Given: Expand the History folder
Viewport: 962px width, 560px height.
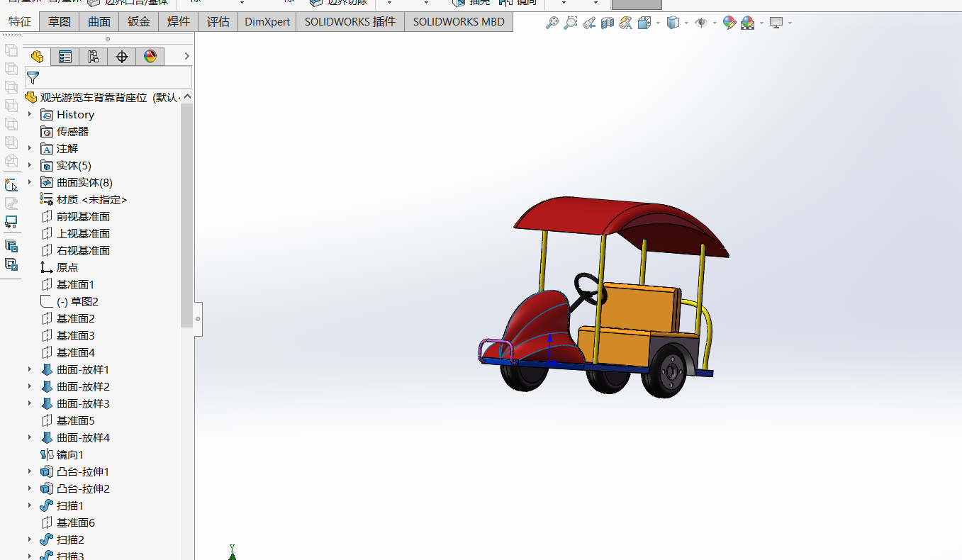Looking at the screenshot, I should [30, 114].
